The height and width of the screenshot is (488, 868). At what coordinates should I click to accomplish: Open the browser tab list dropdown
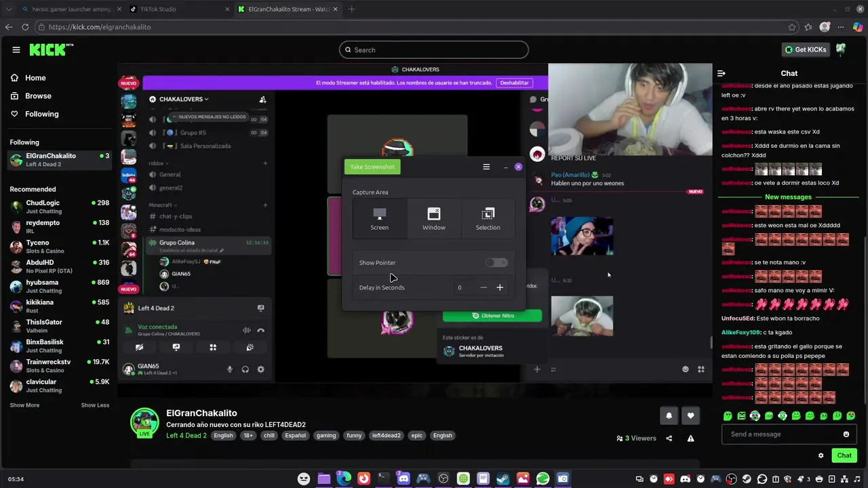click(x=9, y=9)
